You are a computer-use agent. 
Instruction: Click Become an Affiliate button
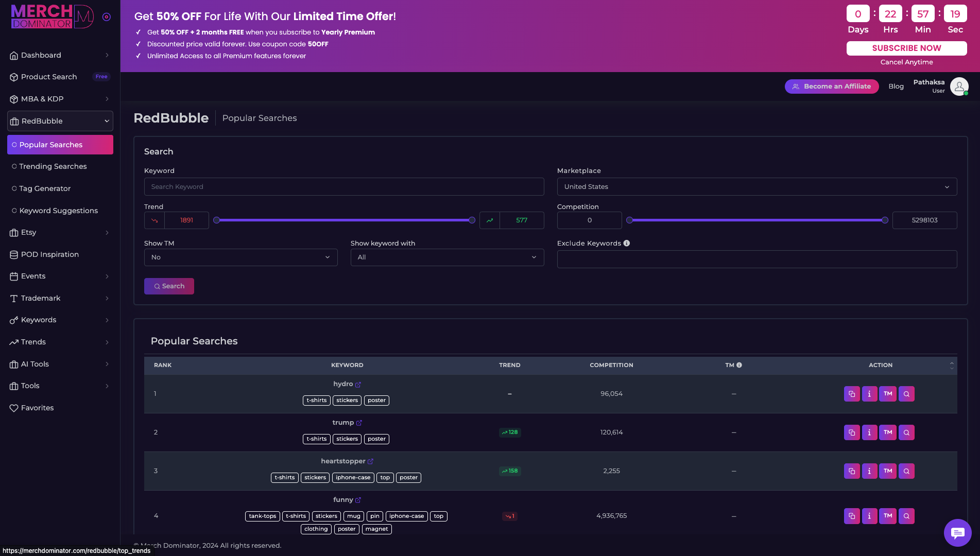[x=831, y=86]
